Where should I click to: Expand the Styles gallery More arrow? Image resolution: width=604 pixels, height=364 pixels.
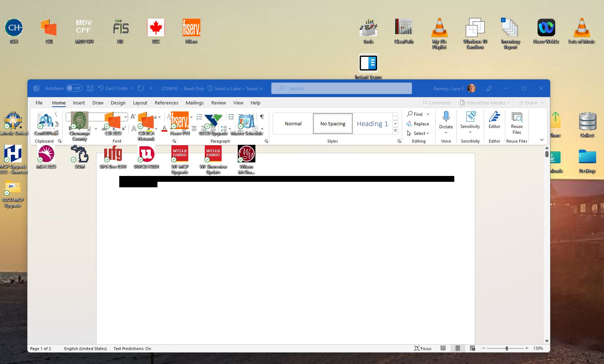tap(395, 131)
